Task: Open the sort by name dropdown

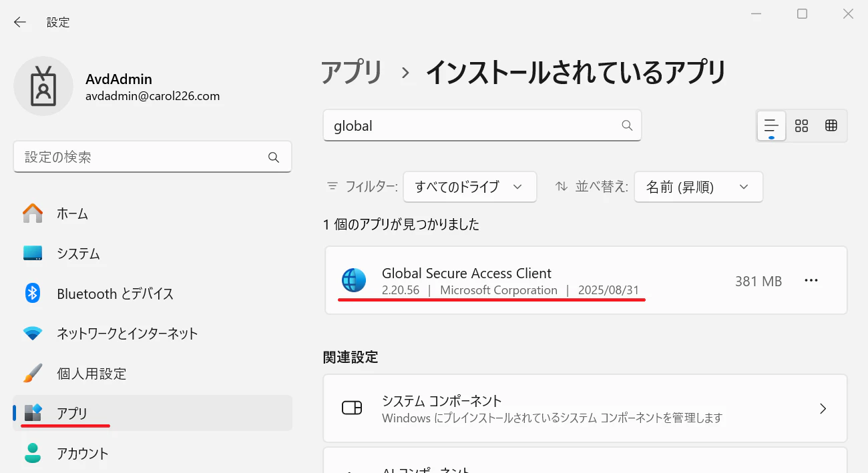Action: (698, 187)
